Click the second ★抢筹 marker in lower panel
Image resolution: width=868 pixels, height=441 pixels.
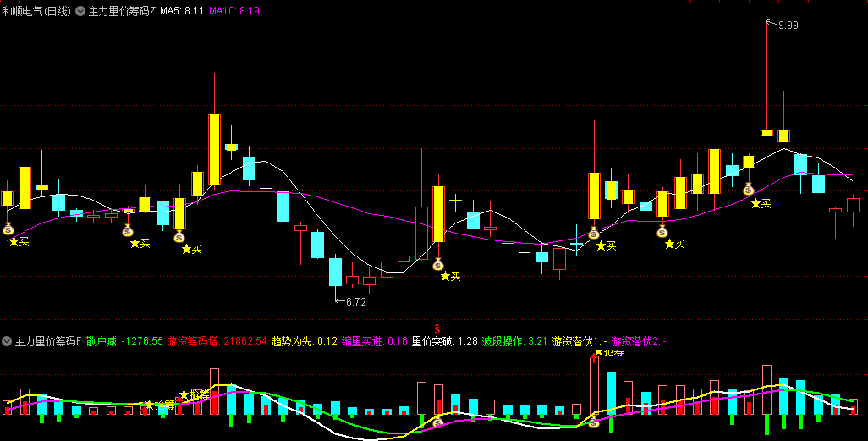tap(195, 394)
